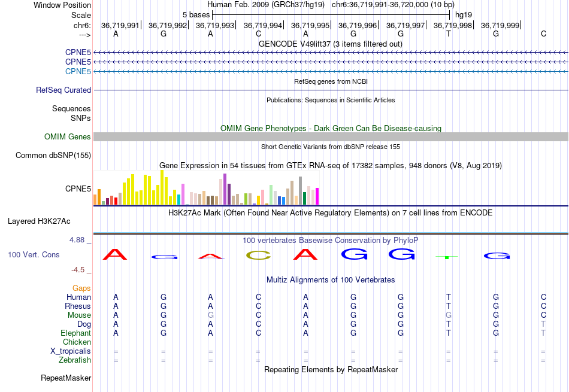Click the -4.5 lower conservation scale value
This screenshot has width=569, height=392.
(x=78, y=269)
